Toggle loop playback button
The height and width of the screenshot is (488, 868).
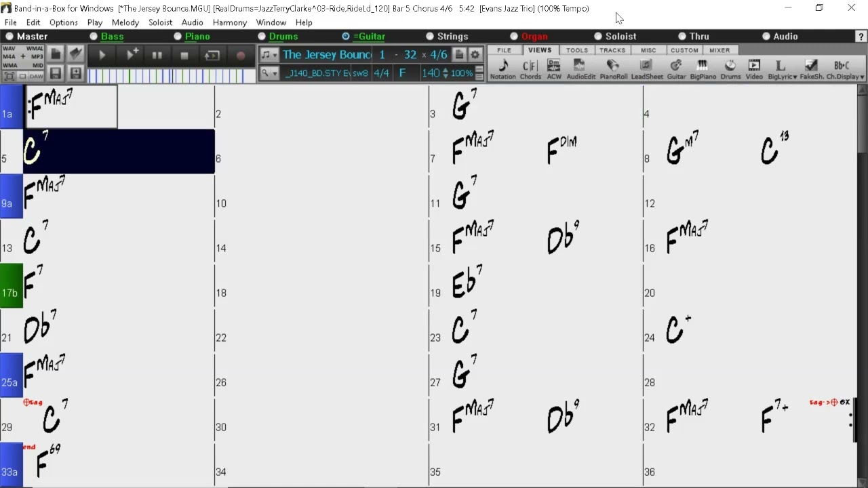click(x=212, y=56)
